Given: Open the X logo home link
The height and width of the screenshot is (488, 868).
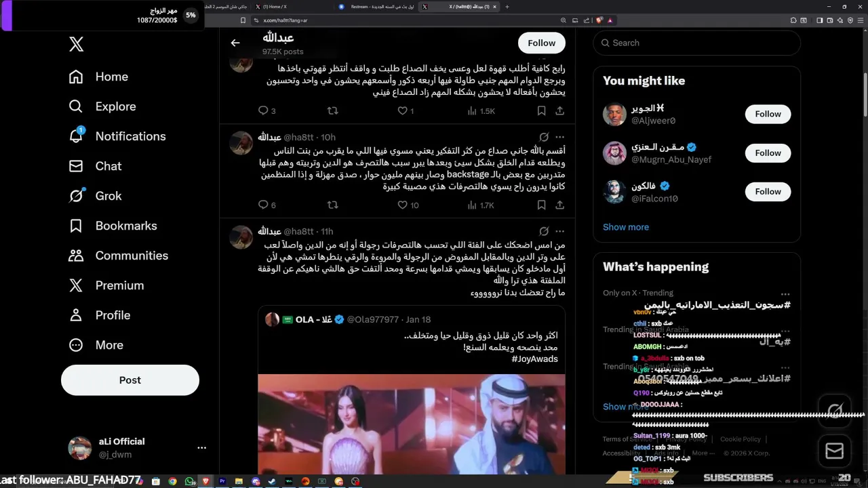Looking at the screenshot, I should click(x=77, y=45).
